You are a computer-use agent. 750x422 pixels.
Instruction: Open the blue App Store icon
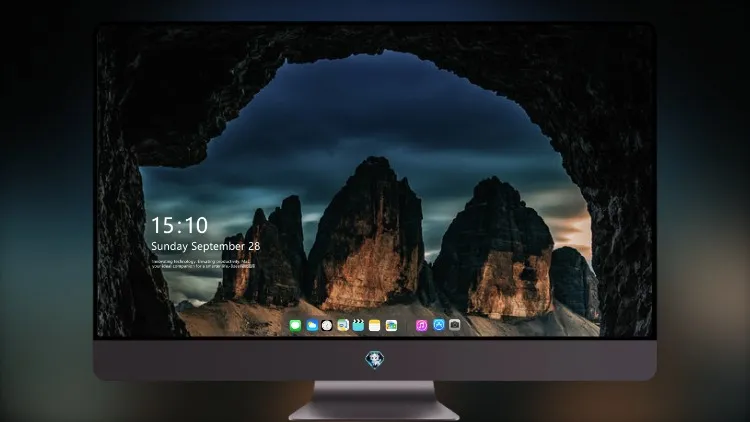click(x=439, y=325)
